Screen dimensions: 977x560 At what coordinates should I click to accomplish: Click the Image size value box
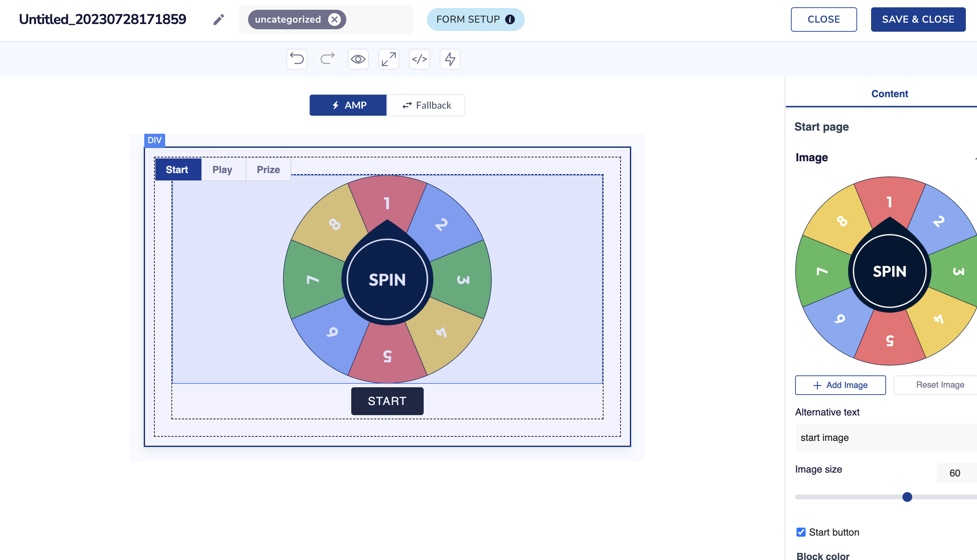click(955, 473)
